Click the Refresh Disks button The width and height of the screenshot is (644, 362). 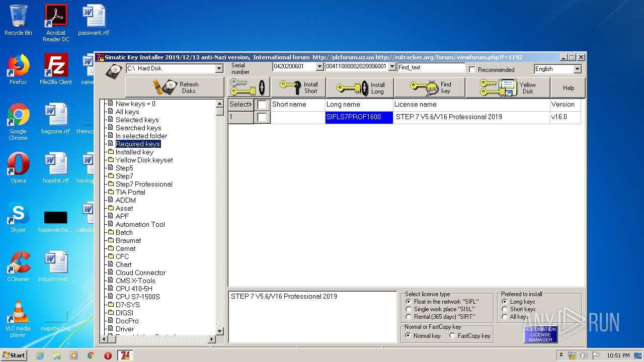(x=174, y=87)
